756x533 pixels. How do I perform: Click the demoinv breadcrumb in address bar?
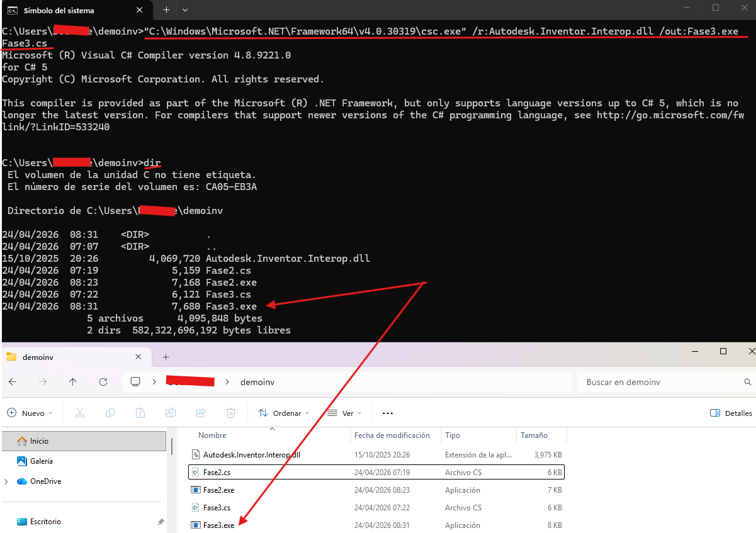257,382
